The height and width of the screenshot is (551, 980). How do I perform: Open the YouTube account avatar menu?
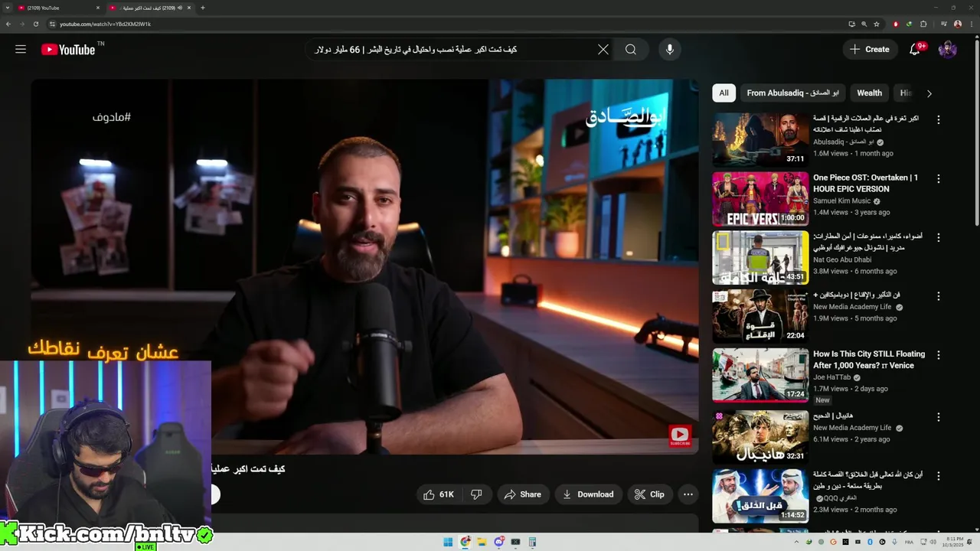[948, 49]
